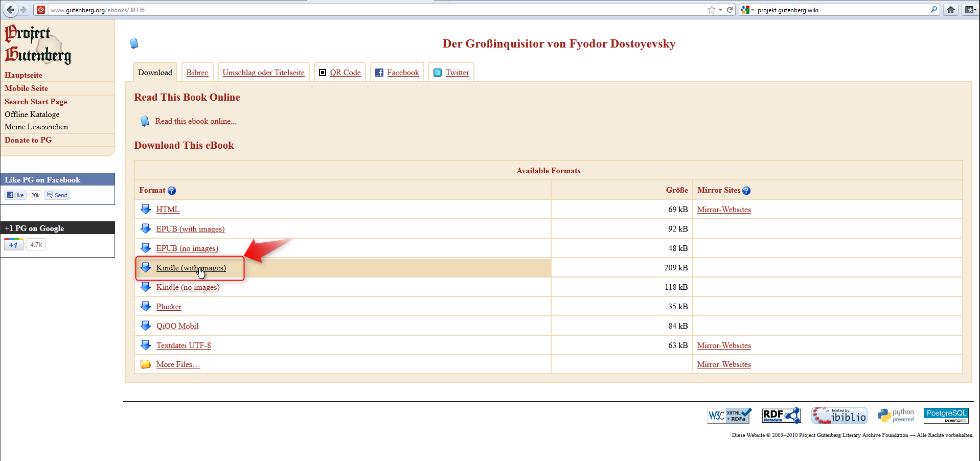Download the QiOO Mobil format link
Screen dimensions: 980x461
tap(177, 326)
